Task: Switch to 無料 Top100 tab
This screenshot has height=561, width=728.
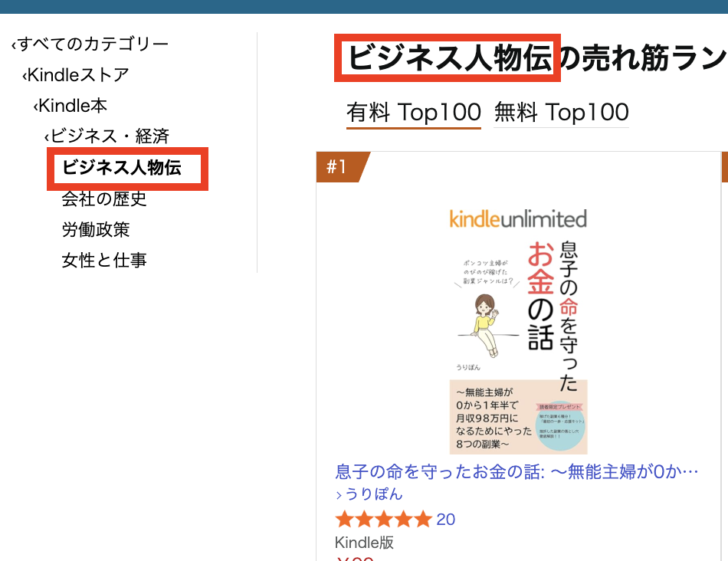Action: click(562, 113)
